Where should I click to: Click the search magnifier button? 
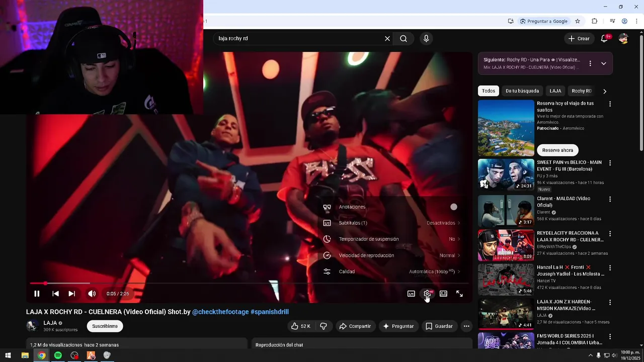[x=404, y=39]
